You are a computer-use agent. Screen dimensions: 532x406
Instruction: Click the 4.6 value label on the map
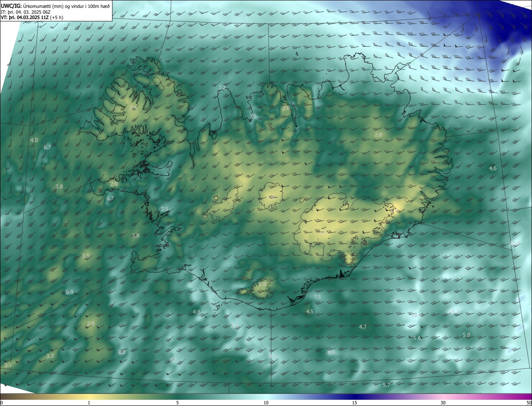pos(493,169)
